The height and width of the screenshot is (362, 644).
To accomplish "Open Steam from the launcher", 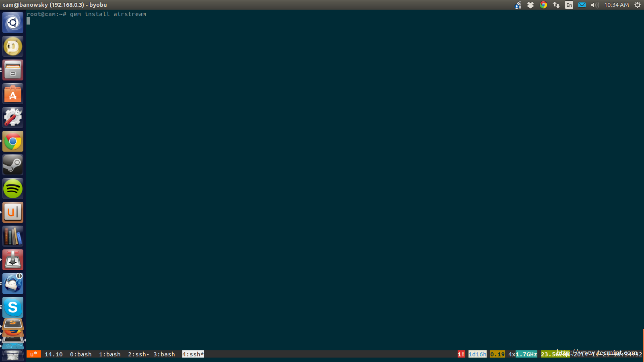I will [x=13, y=165].
